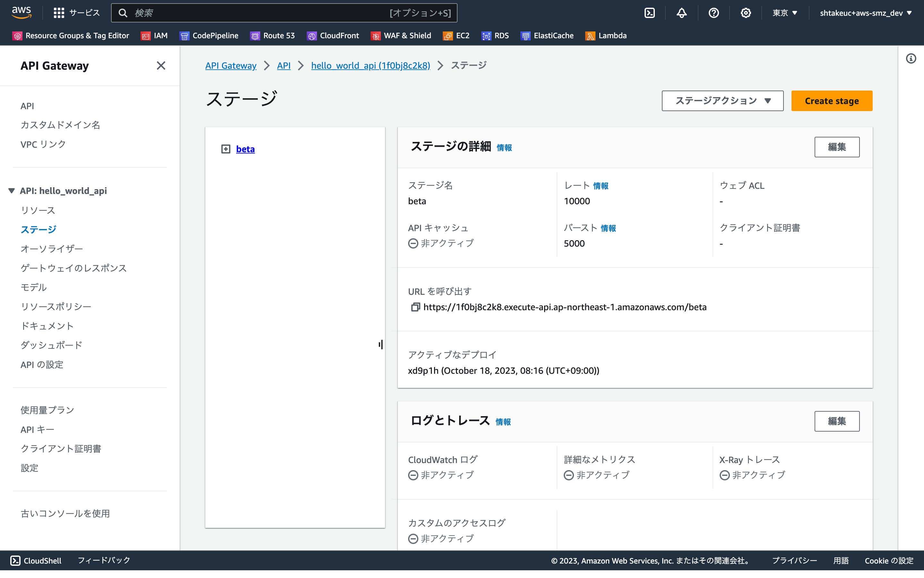Open the services grid menu

[x=76, y=13]
